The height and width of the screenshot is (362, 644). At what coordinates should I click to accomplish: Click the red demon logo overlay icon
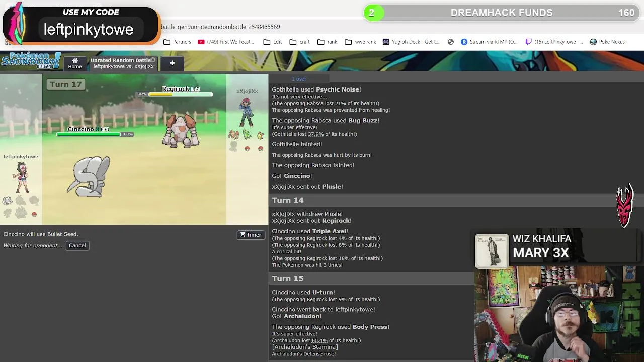[625, 206]
